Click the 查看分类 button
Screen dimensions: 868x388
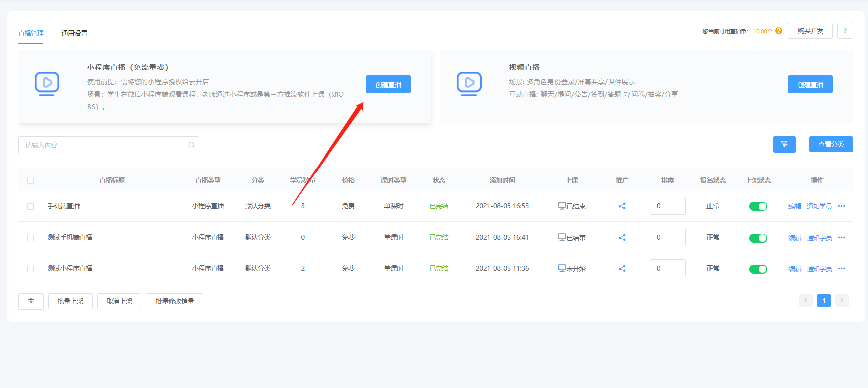(x=831, y=144)
